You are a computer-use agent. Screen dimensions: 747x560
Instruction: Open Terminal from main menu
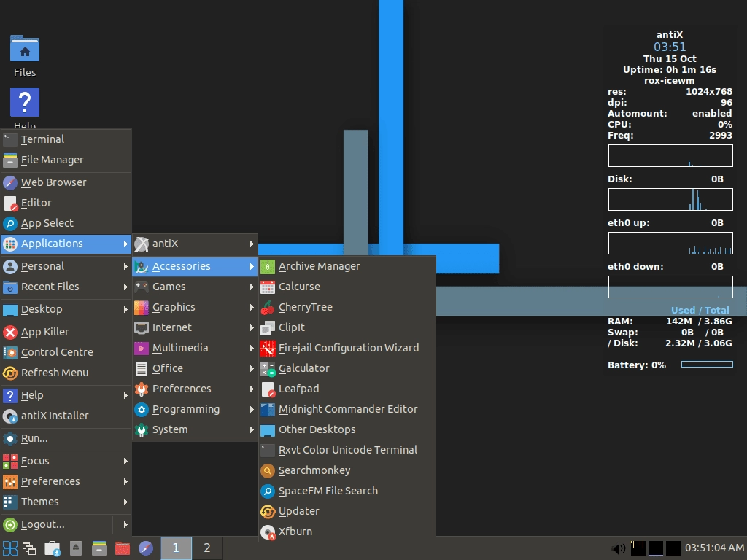(x=66, y=139)
